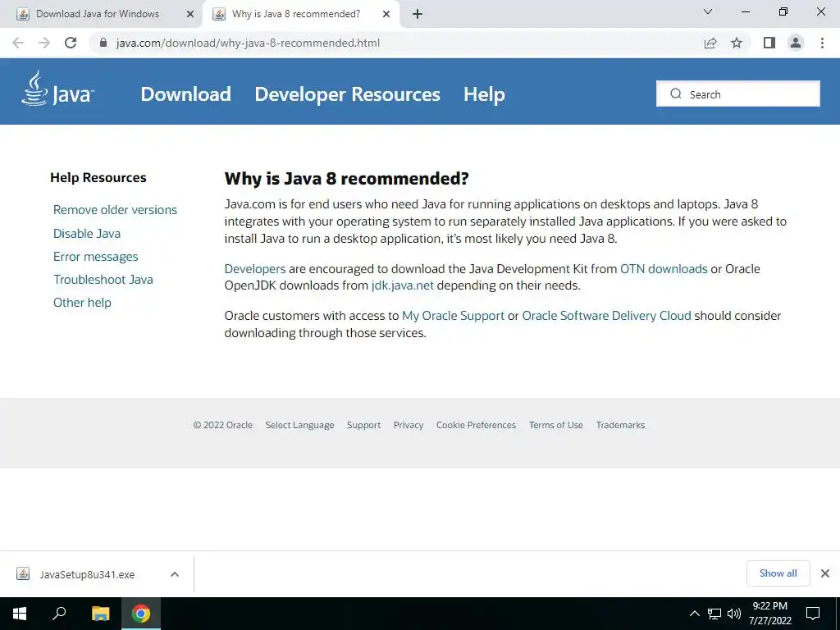Share this page icon
Screen dimensions: 840x630
click(710, 43)
